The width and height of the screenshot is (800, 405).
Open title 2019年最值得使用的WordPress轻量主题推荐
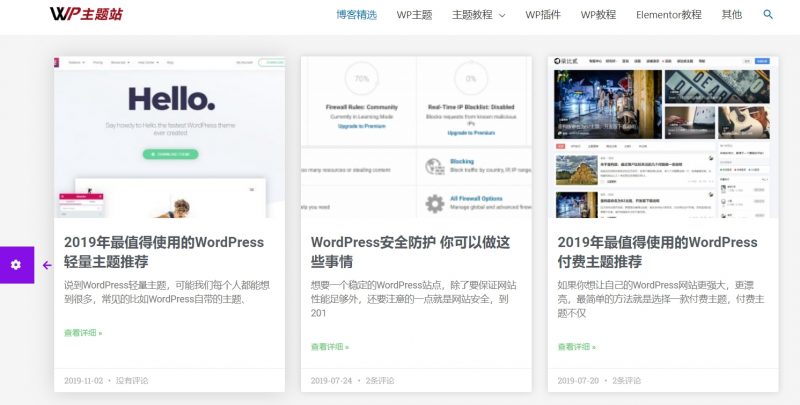coord(163,251)
